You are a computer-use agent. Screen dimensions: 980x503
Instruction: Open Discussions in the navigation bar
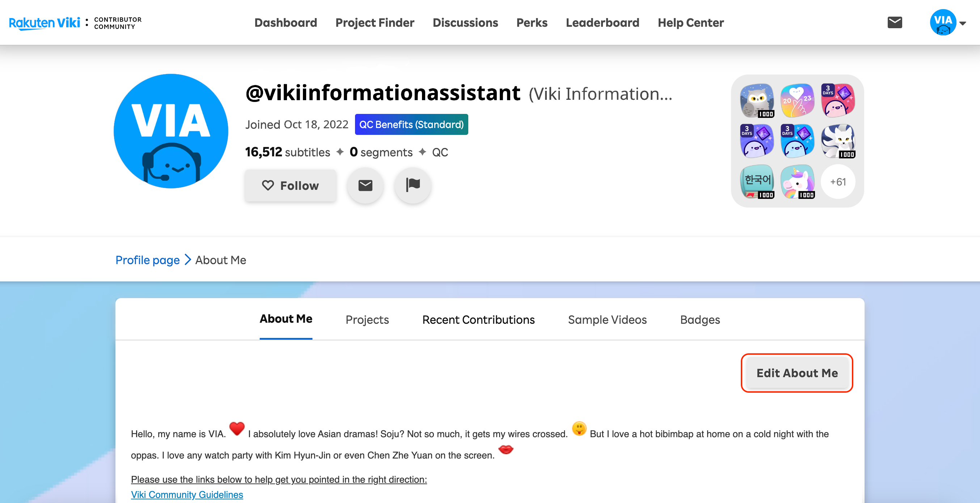coord(465,23)
